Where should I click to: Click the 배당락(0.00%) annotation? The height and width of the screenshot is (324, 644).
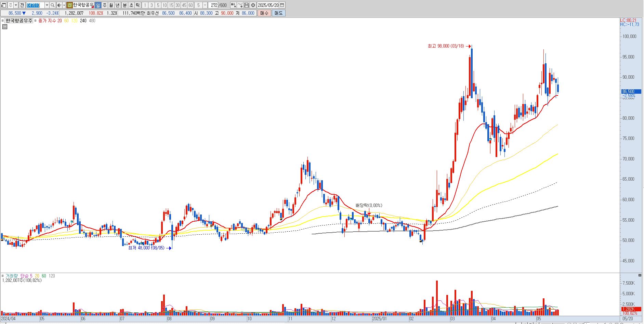pyautogui.click(x=369, y=205)
